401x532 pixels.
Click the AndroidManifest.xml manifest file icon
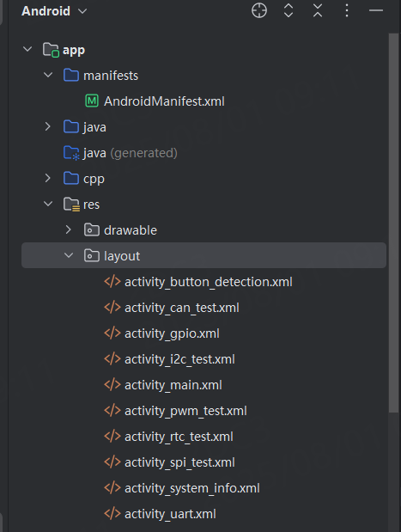point(92,101)
